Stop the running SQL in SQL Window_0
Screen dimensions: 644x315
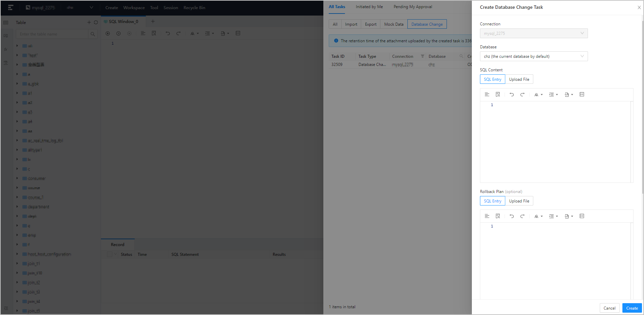pyautogui.click(x=129, y=33)
